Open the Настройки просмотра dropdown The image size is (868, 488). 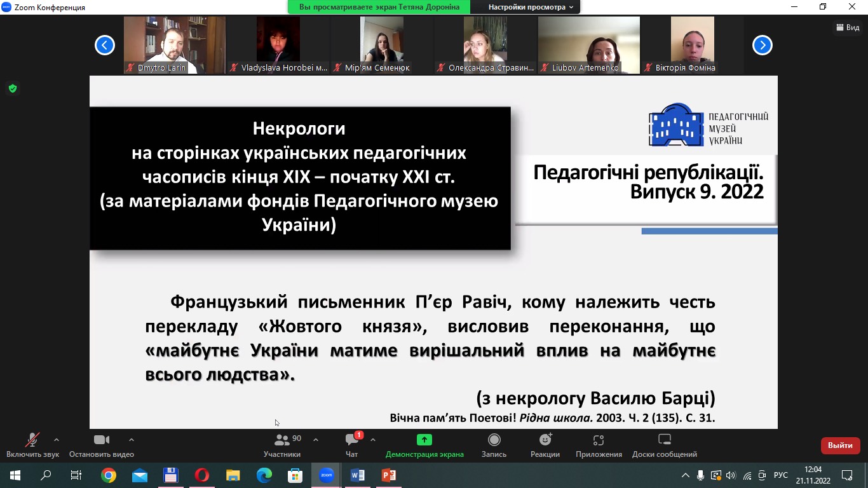pos(530,7)
